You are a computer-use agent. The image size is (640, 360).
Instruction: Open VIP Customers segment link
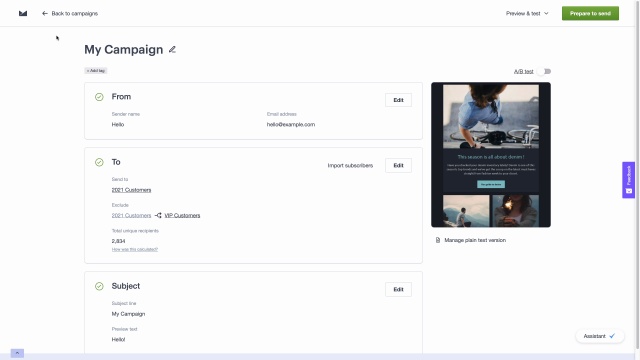coord(182,216)
